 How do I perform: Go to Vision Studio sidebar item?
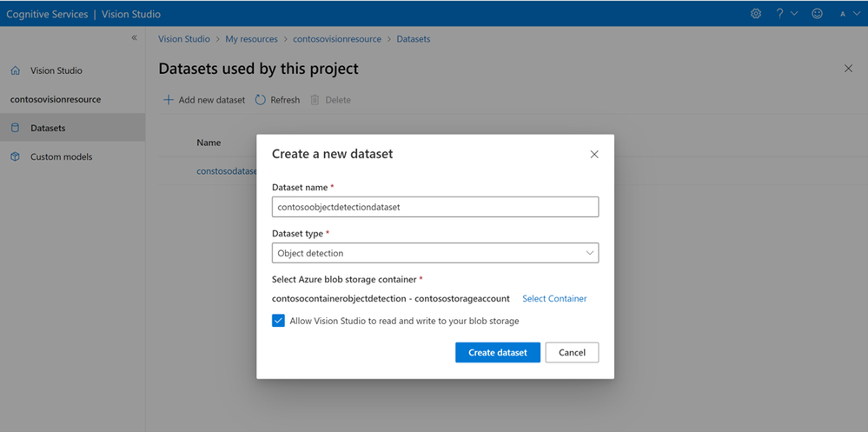click(72, 70)
